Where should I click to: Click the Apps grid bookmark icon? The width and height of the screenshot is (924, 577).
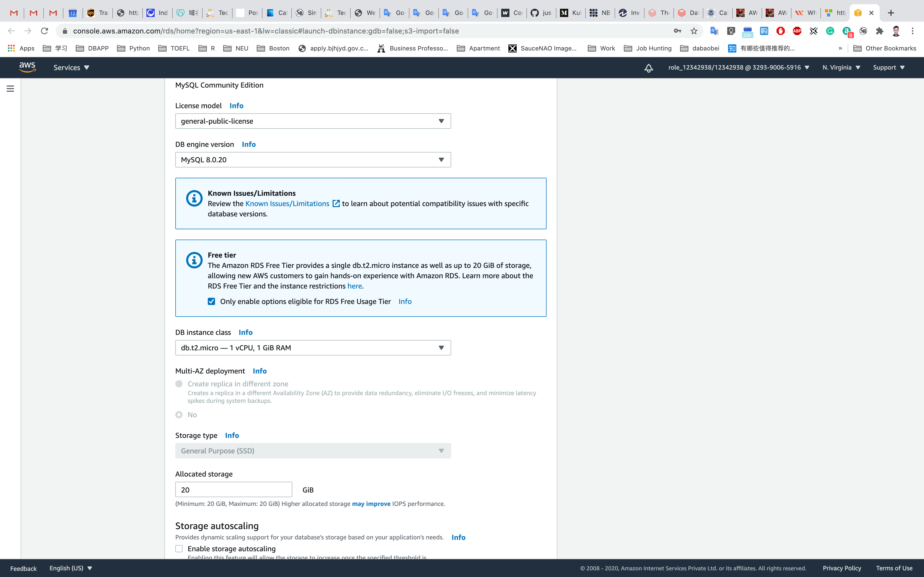point(11,48)
